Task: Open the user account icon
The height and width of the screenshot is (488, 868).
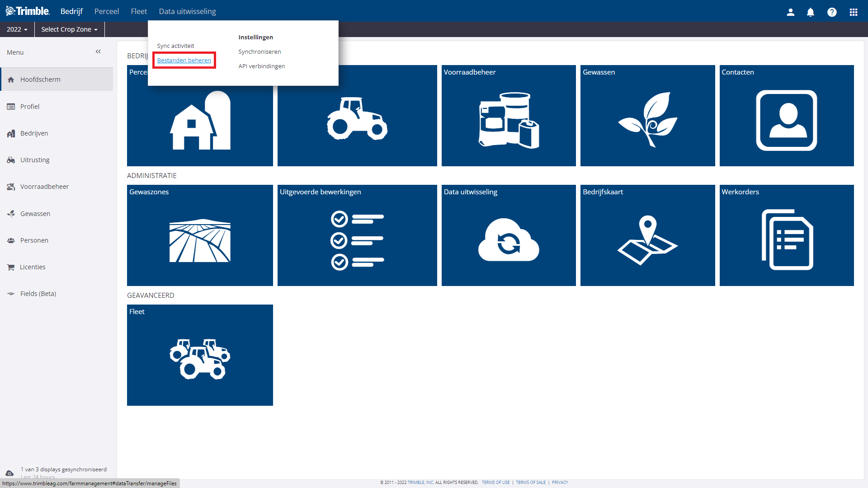Action: click(x=790, y=12)
